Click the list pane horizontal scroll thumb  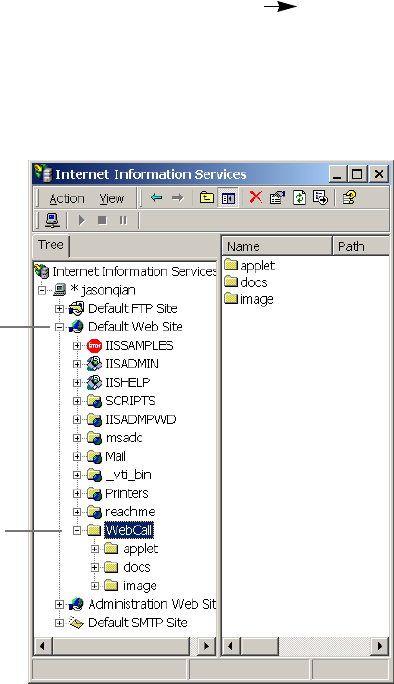point(260,646)
